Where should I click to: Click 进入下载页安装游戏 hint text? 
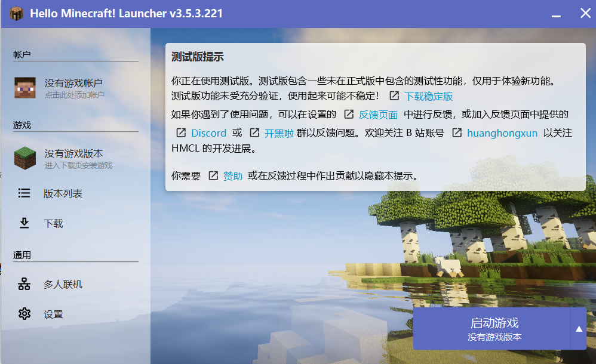click(x=78, y=166)
